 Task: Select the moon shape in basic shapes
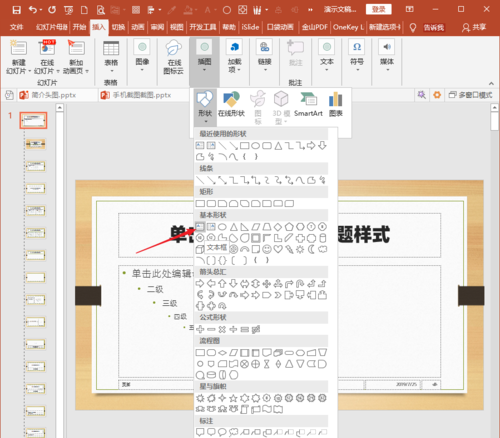pos(311,249)
